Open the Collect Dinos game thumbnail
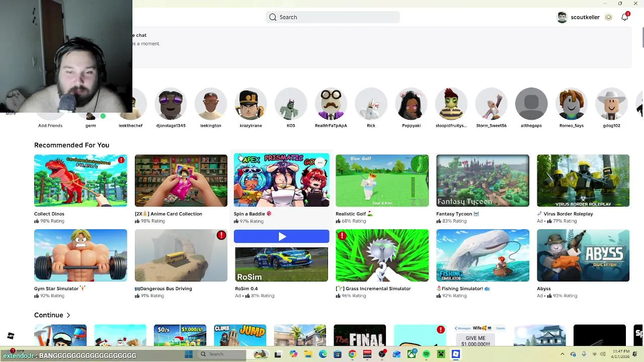The image size is (644, 362). [80, 180]
